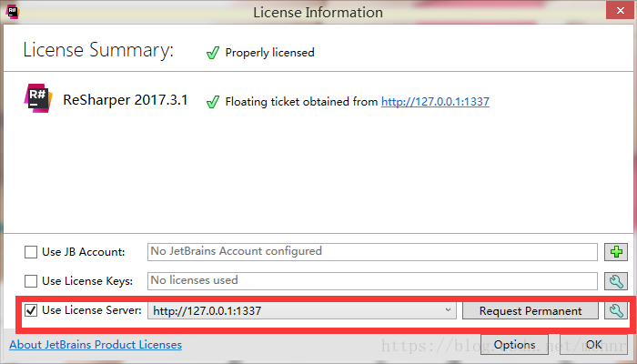Close the License Information dialog
The width and height of the screenshot is (637, 364).
click(620, 11)
